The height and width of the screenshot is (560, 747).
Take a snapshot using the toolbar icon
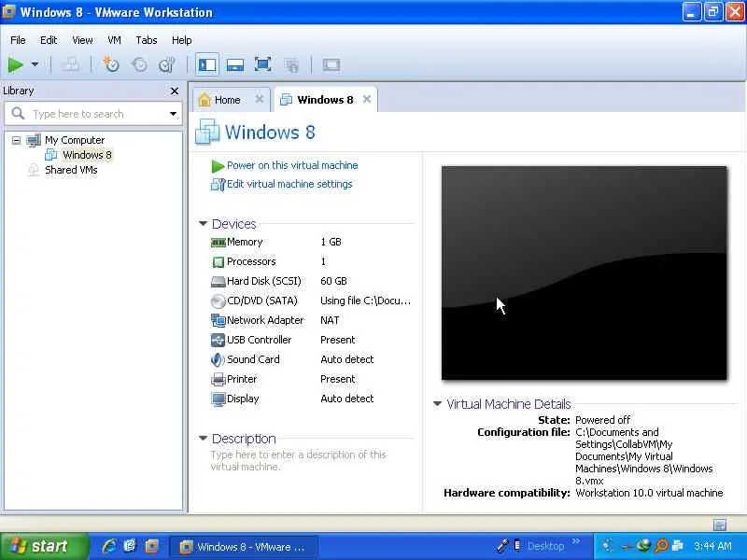point(111,64)
